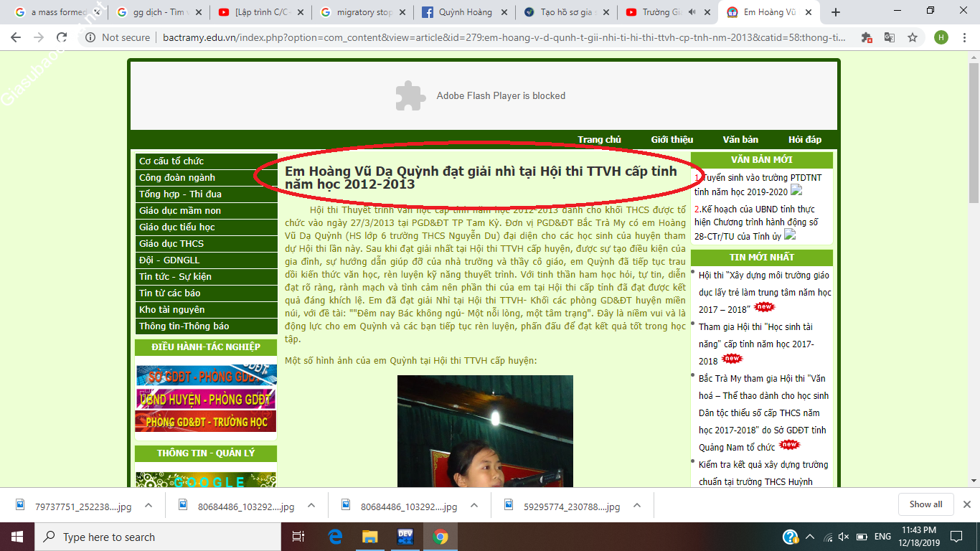
Task: Click the browser back arrow
Action: 16,37
